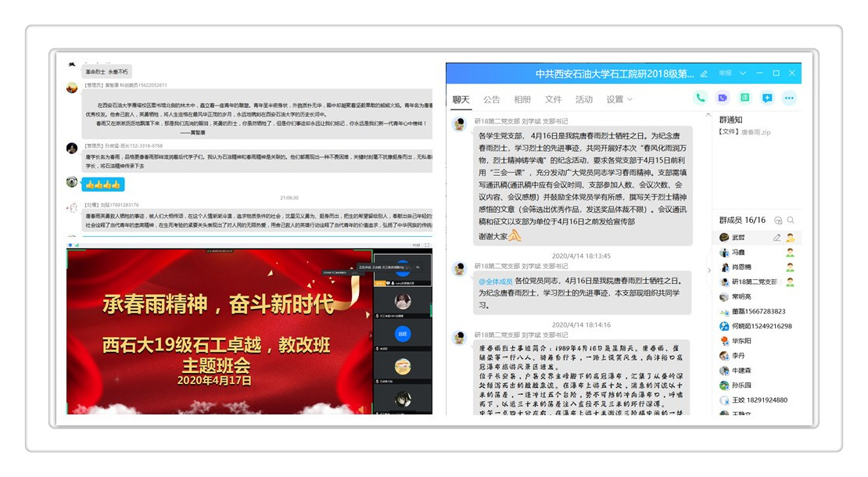Image resolution: width=868 pixels, height=477 pixels.
Task: Open the green group class icon
Action: pos(745,98)
